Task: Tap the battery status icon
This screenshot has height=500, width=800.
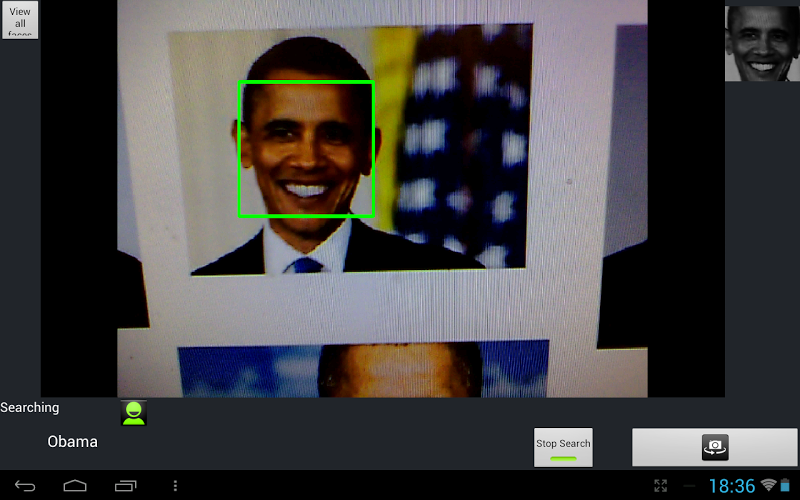Action: 785,485
